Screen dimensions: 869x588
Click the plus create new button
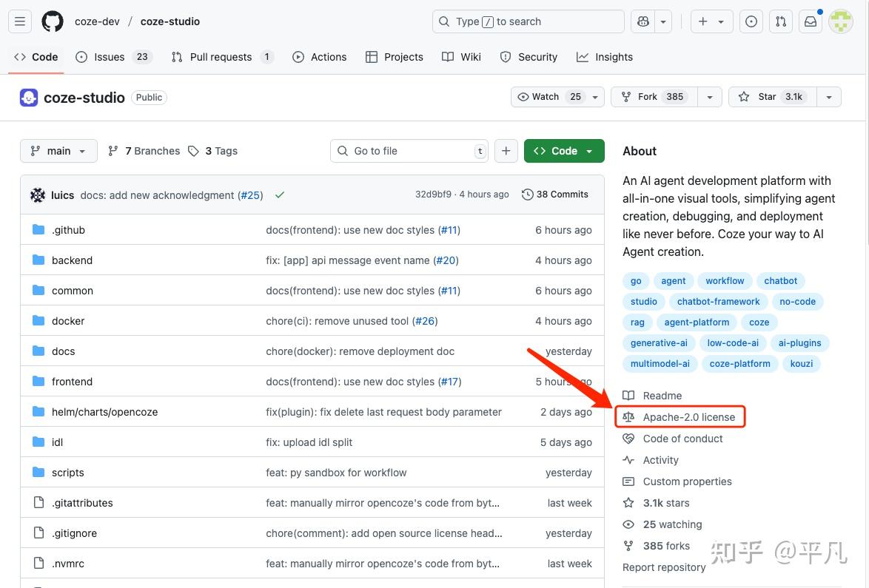702,21
